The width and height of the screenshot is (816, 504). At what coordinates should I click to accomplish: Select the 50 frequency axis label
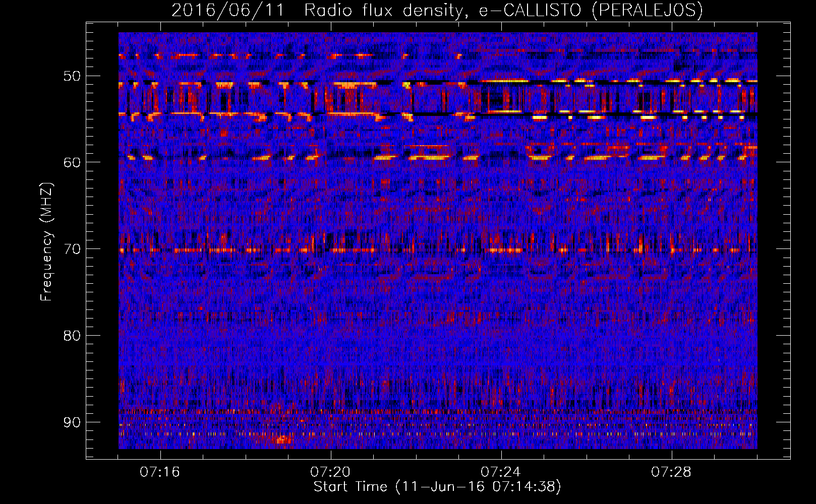tap(72, 76)
